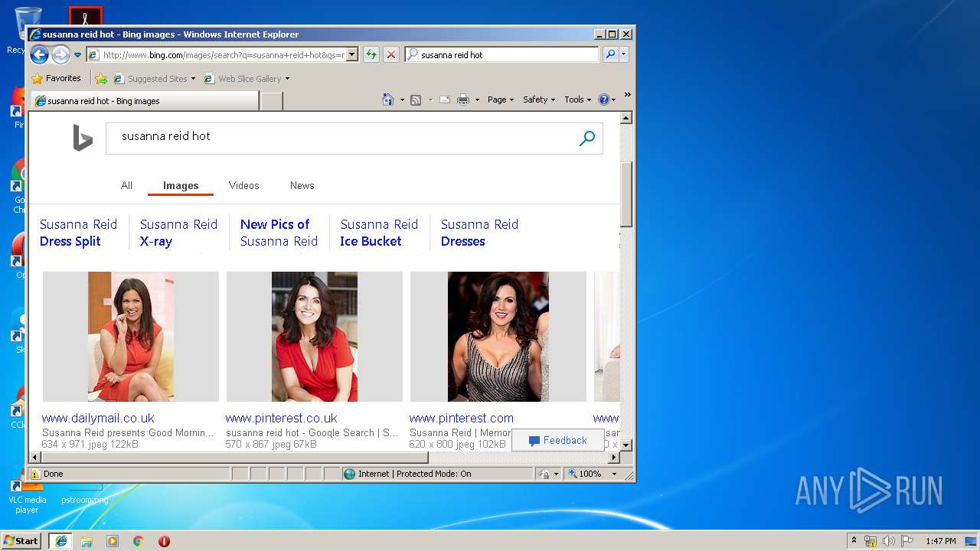Switch to the Images tab
Screen dimensions: 980x551
(x=181, y=185)
